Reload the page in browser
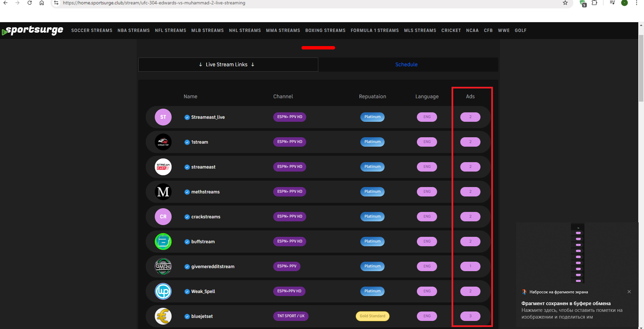The height and width of the screenshot is (329, 644). pyautogui.click(x=30, y=3)
